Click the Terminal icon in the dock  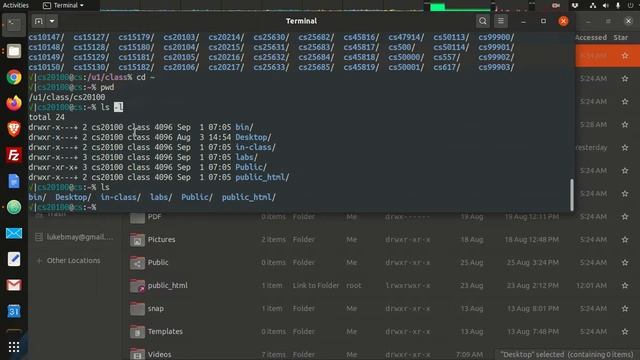coord(14,24)
